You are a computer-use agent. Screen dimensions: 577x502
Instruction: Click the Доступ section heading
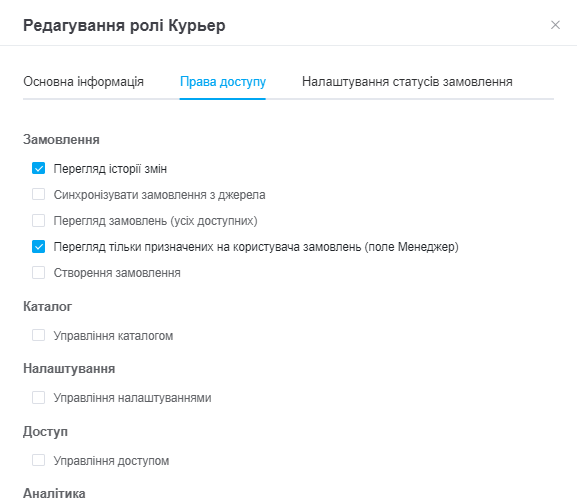tap(45, 431)
